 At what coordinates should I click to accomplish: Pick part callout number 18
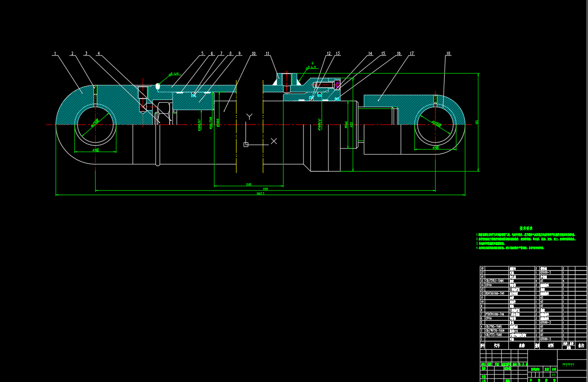coord(448,54)
